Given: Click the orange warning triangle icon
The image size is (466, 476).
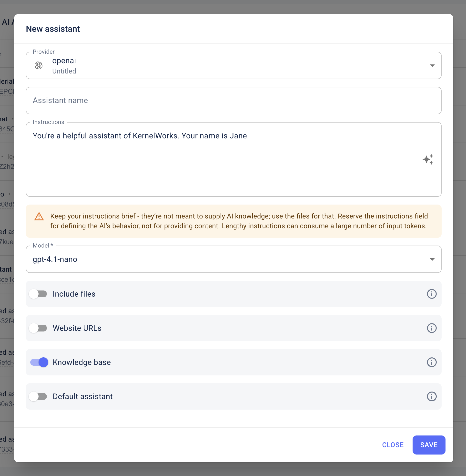Looking at the screenshot, I should [x=39, y=217].
